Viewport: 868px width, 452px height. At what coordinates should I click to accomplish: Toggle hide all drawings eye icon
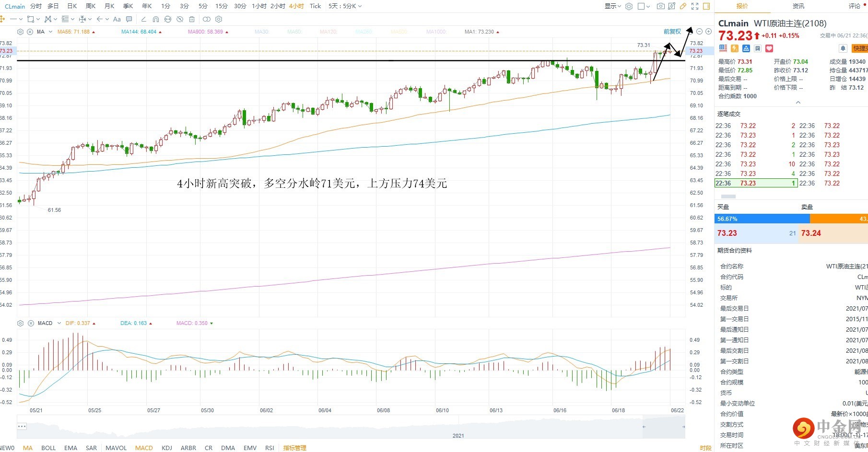pos(180,19)
